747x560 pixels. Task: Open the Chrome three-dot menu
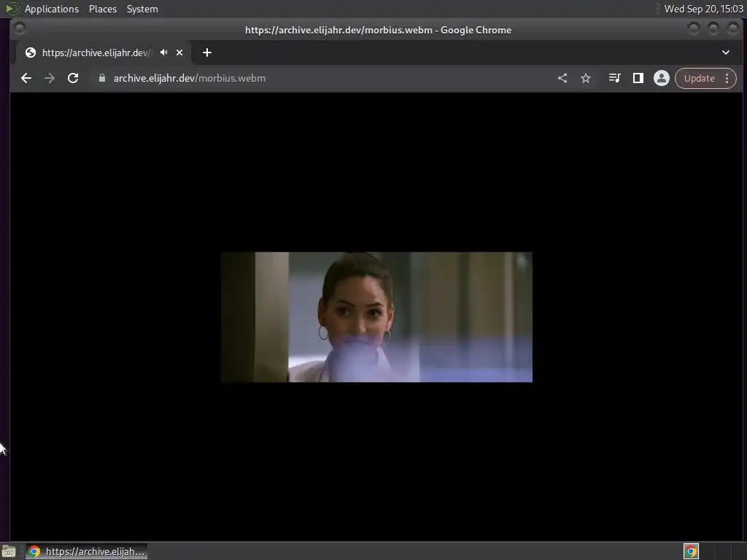coord(727,78)
